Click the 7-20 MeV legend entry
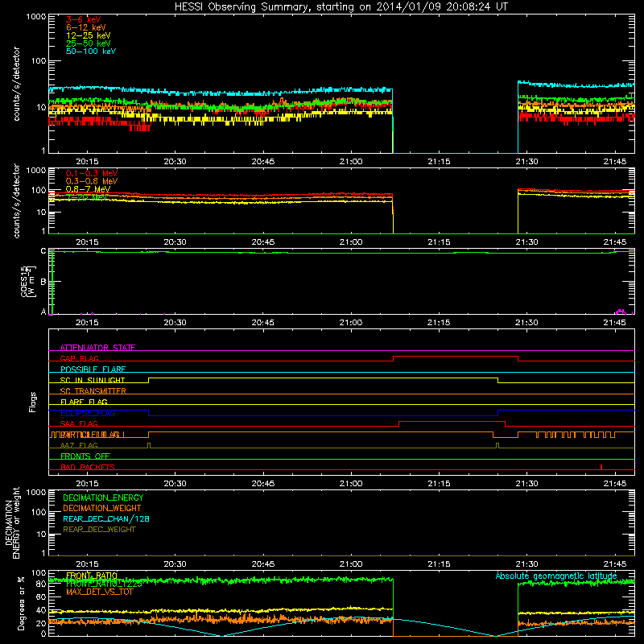 (87, 197)
